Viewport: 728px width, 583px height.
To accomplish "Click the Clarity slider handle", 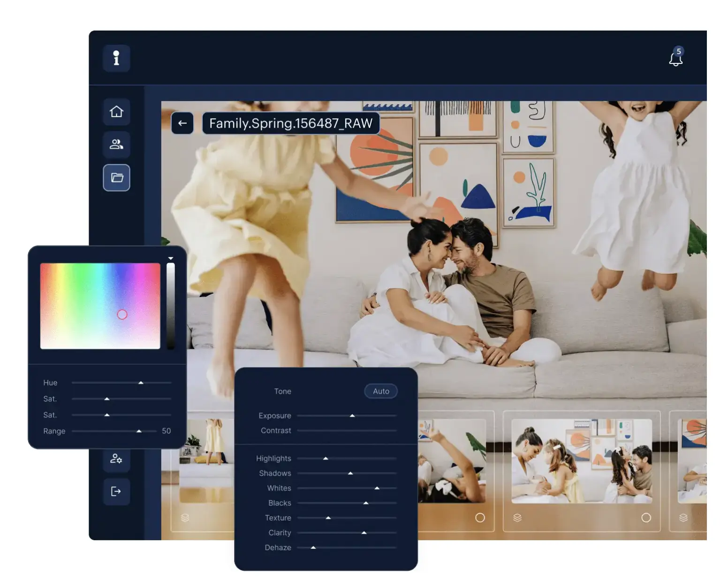I will [364, 533].
